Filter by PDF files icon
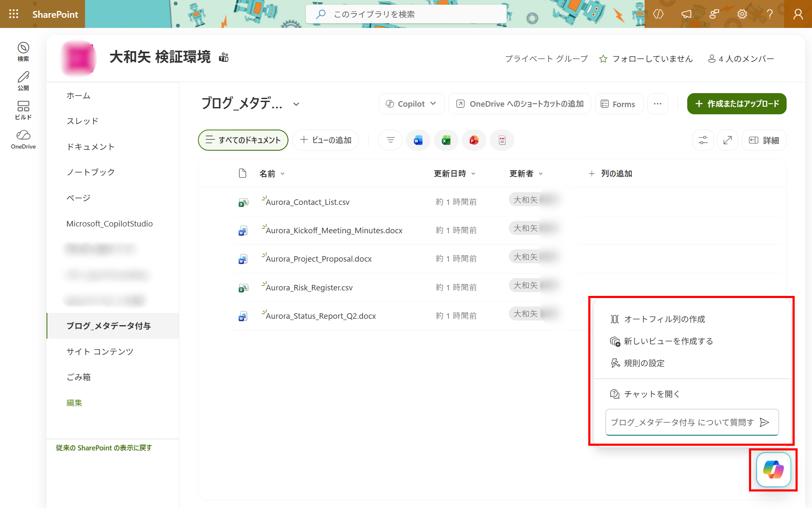Screen dimensions: 812x508 pos(502,140)
